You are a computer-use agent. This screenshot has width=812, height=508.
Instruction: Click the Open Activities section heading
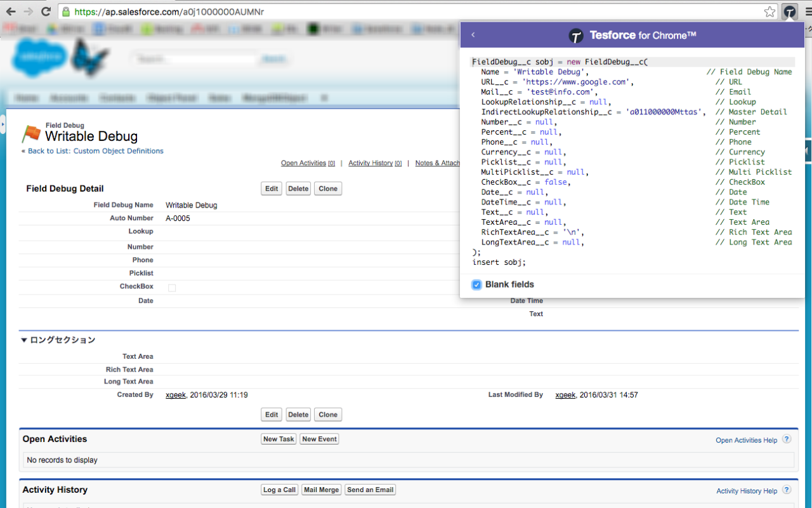click(x=55, y=439)
